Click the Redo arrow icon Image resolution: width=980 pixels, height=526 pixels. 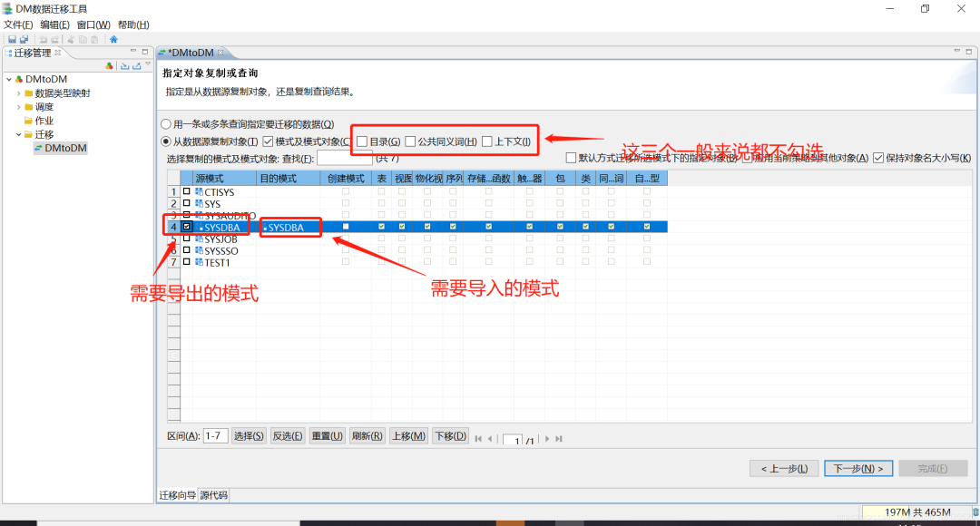55,39
